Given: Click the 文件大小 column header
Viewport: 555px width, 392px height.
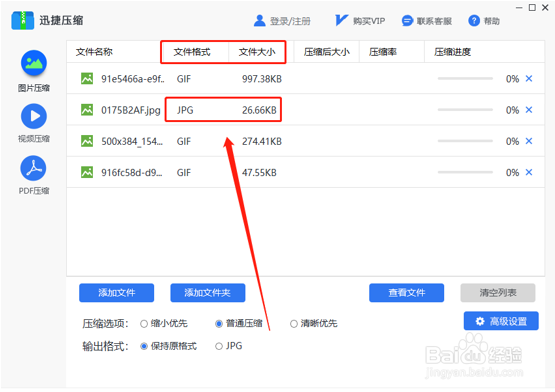Looking at the screenshot, I should pos(257,52).
